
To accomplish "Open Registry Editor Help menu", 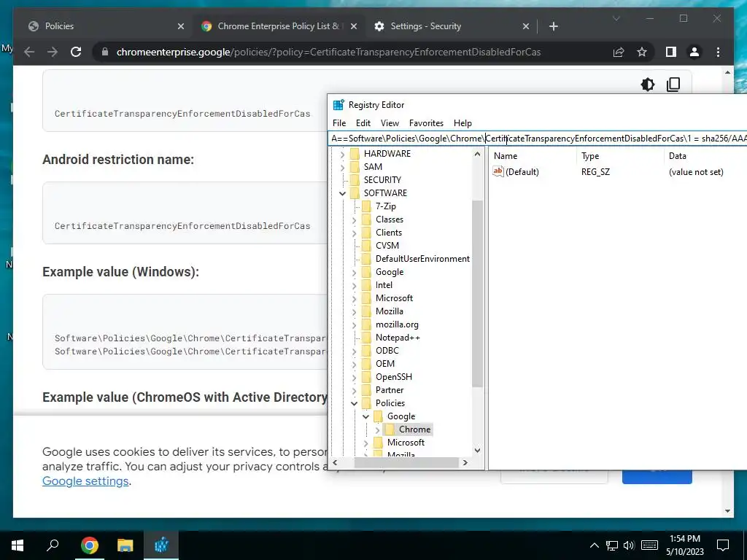I will pos(462,122).
